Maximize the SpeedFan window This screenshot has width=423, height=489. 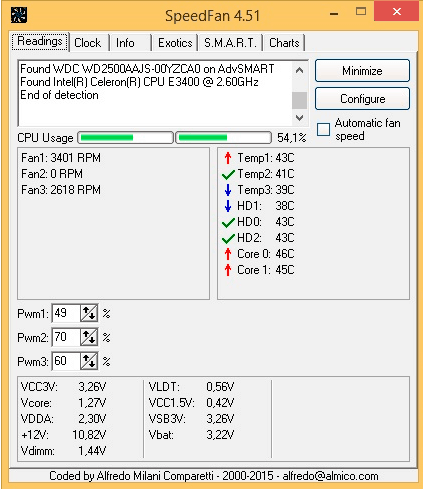[361, 12]
